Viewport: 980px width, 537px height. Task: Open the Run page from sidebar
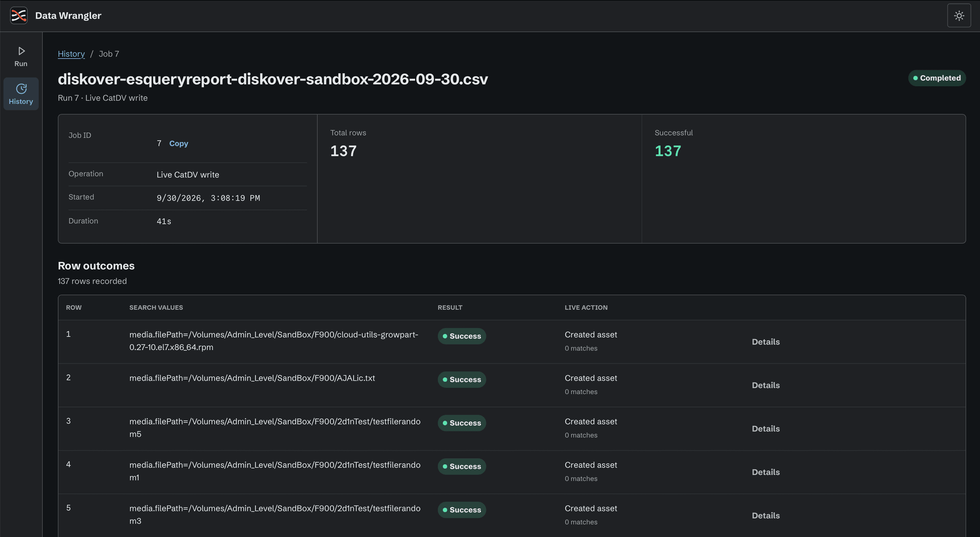(x=21, y=57)
